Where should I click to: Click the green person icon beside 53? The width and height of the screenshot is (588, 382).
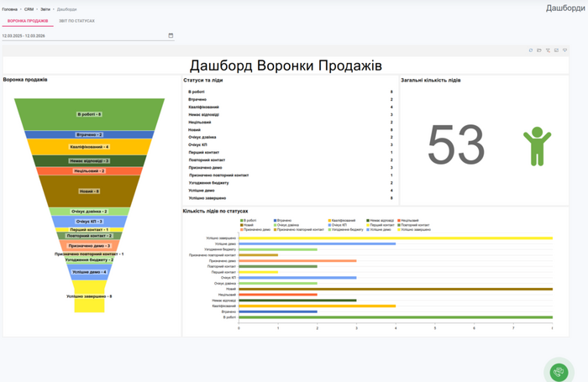tap(537, 145)
